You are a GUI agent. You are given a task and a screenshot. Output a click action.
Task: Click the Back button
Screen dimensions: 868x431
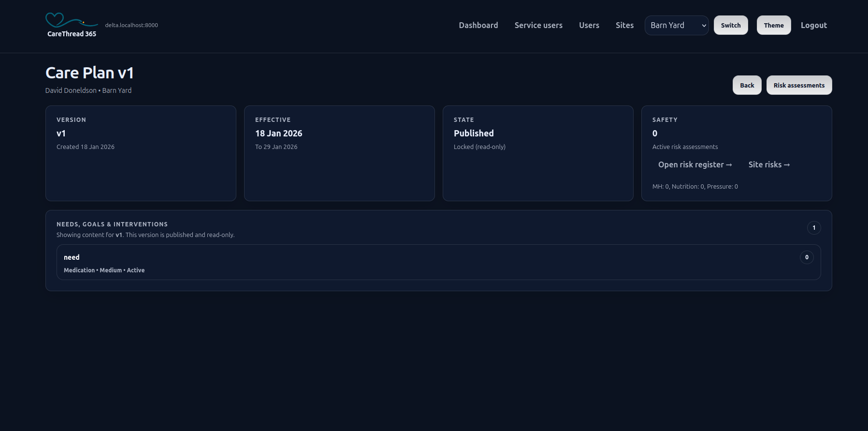pos(747,85)
